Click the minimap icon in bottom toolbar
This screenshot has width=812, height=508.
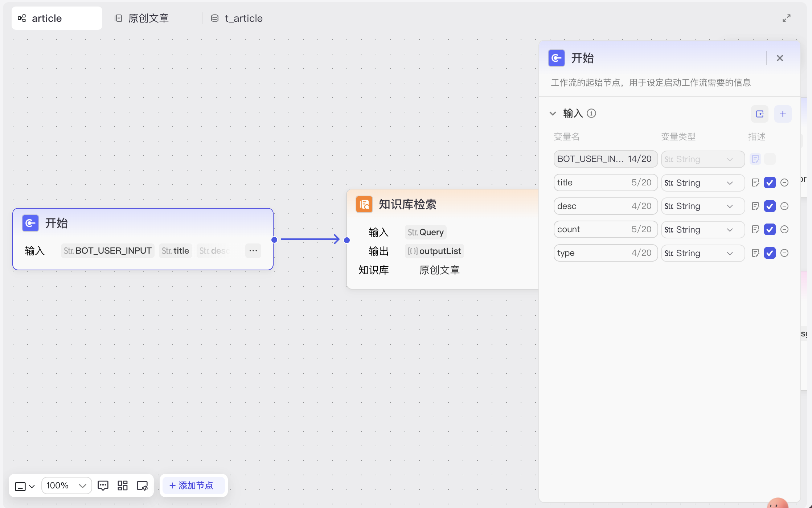click(x=142, y=486)
